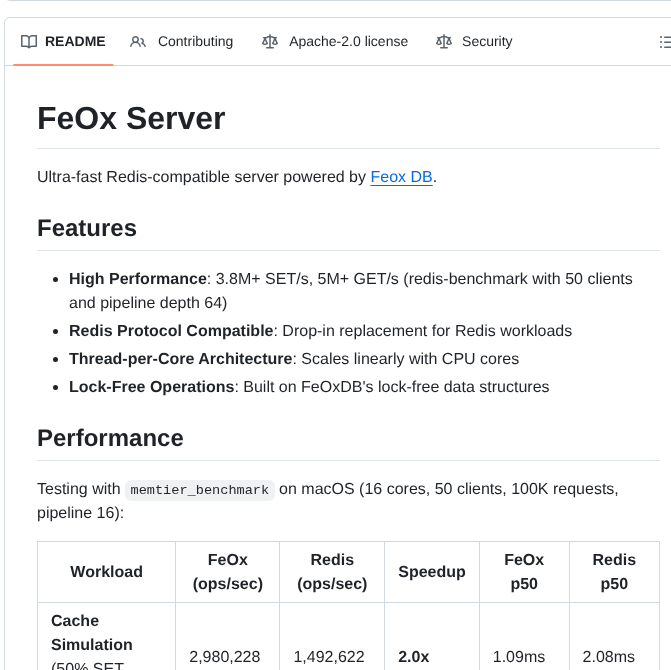Image resolution: width=671 pixels, height=670 pixels.
Task: Click the Redis Protocol Compatible bullet label
Action: point(171,331)
